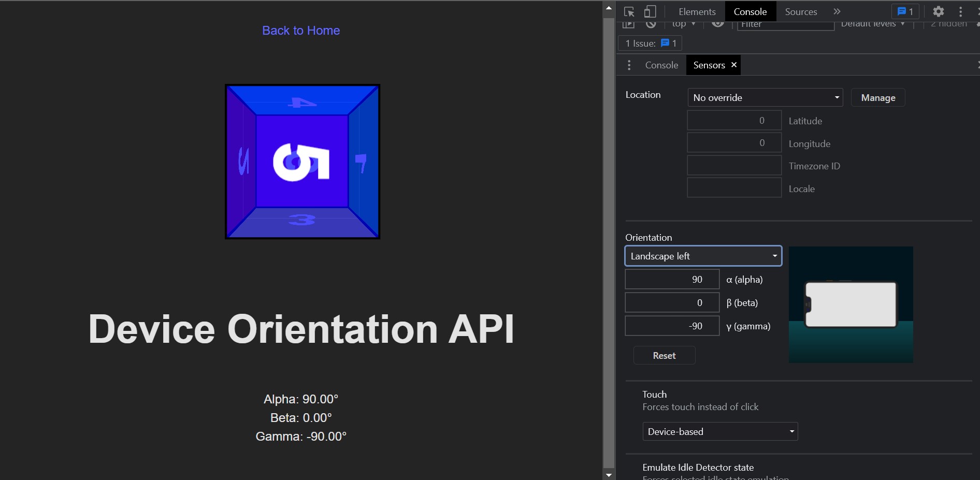
Task: Open DevTools settings gear
Action: (939, 11)
